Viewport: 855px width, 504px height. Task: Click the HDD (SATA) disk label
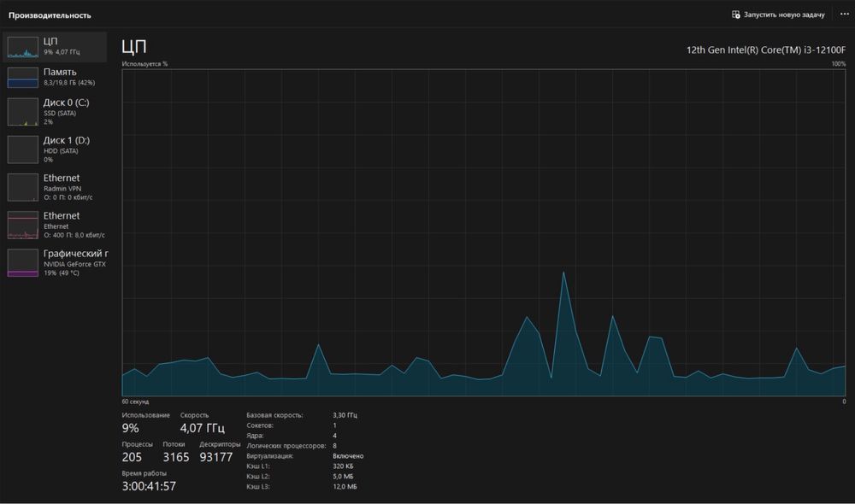tap(61, 151)
